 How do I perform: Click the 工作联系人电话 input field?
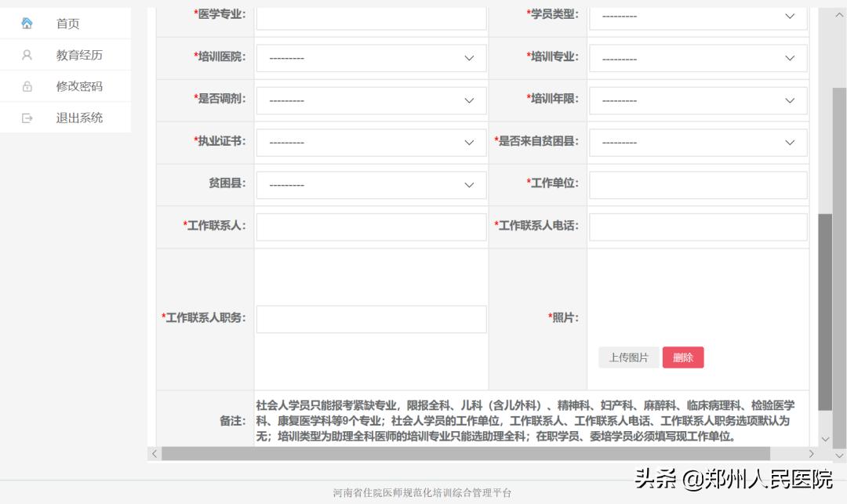point(697,227)
